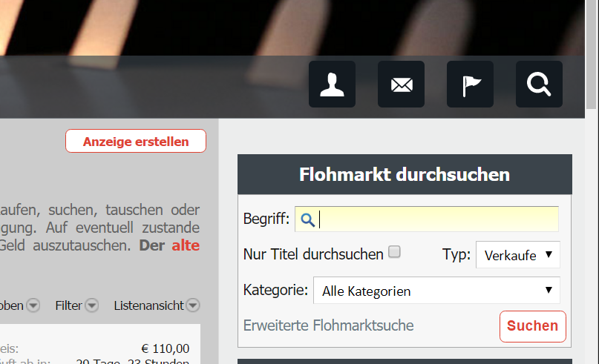Click the envelope messages icon
The height and width of the screenshot is (364, 599).
pos(401,85)
